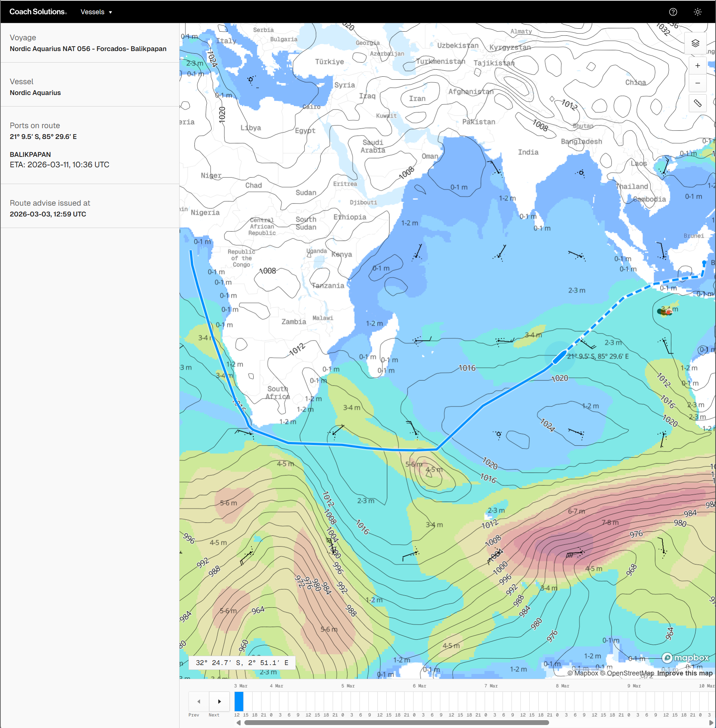
Task: Click the vessel position marker on route
Action: point(559,357)
